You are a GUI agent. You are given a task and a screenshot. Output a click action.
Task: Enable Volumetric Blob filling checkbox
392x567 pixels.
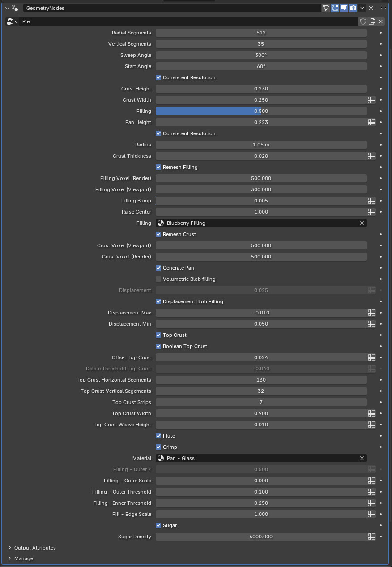pyautogui.click(x=158, y=279)
